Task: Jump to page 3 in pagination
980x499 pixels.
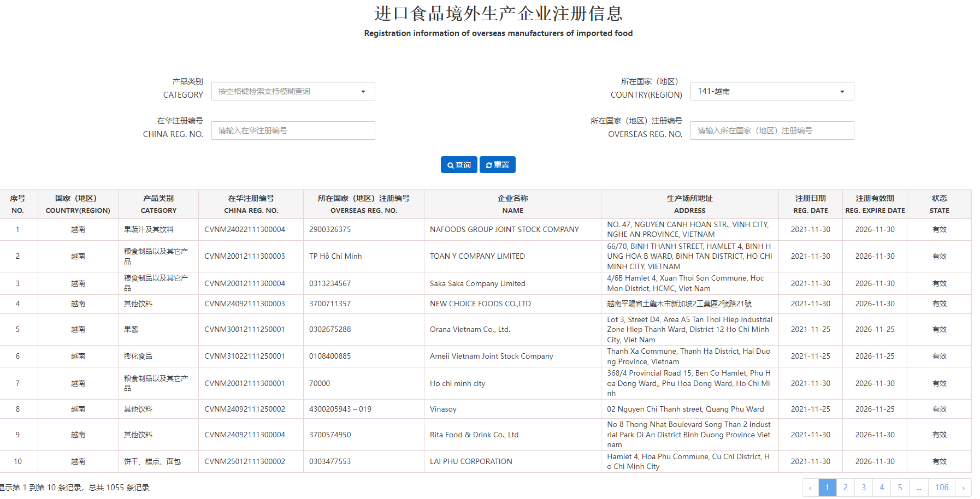Action: pyautogui.click(x=863, y=488)
